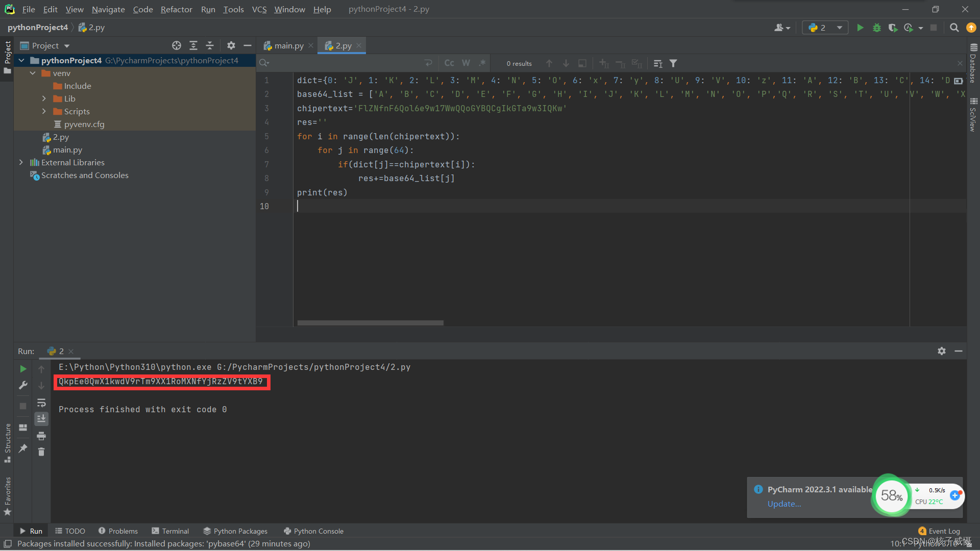The height and width of the screenshot is (551, 980).
Task: Open run configuration dropdown labeled 2
Action: point(825,28)
